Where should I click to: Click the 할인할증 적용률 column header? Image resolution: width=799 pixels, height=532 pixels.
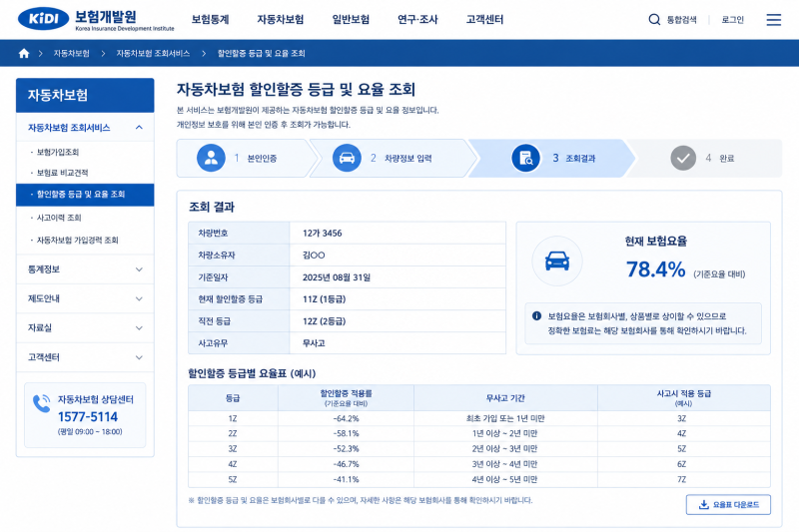346,397
